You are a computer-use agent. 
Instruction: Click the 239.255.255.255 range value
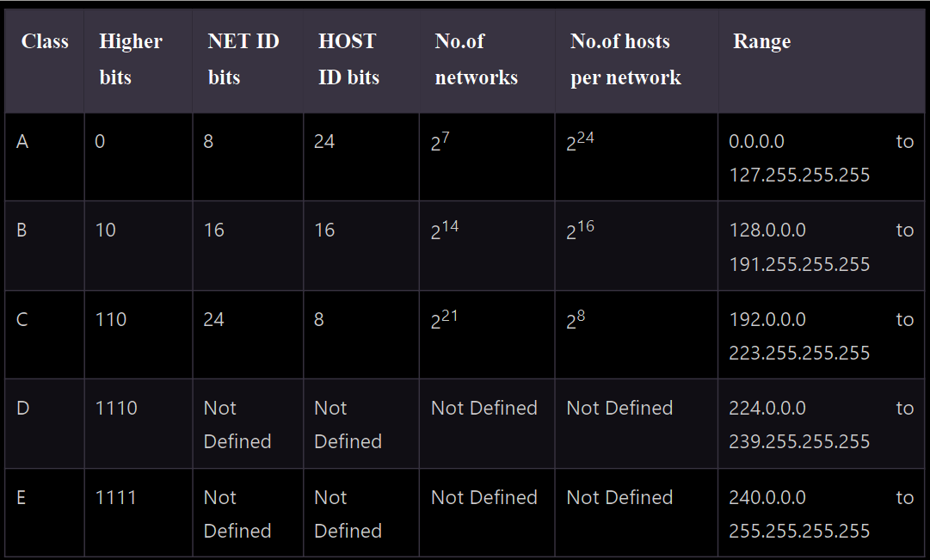click(x=799, y=442)
